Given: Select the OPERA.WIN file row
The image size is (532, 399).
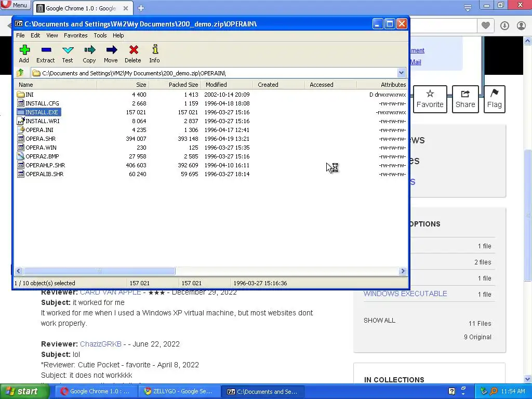Looking at the screenshot, I should click(210, 147).
